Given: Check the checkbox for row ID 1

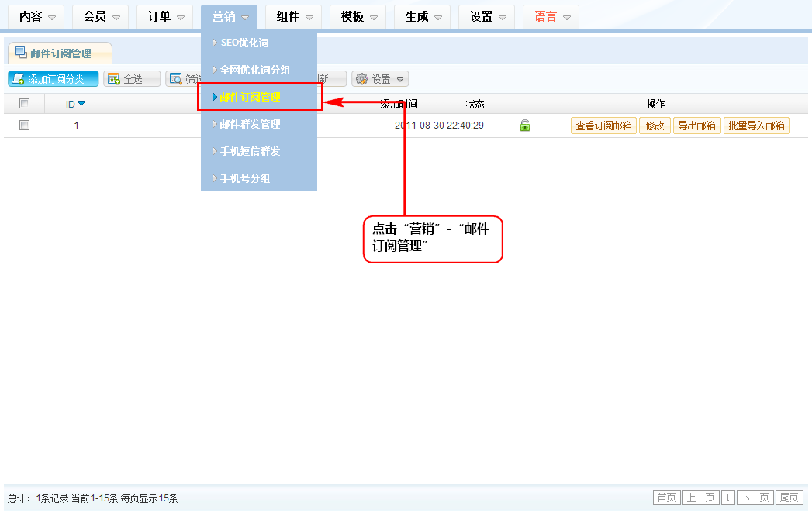Looking at the screenshot, I should pos(24,126).
